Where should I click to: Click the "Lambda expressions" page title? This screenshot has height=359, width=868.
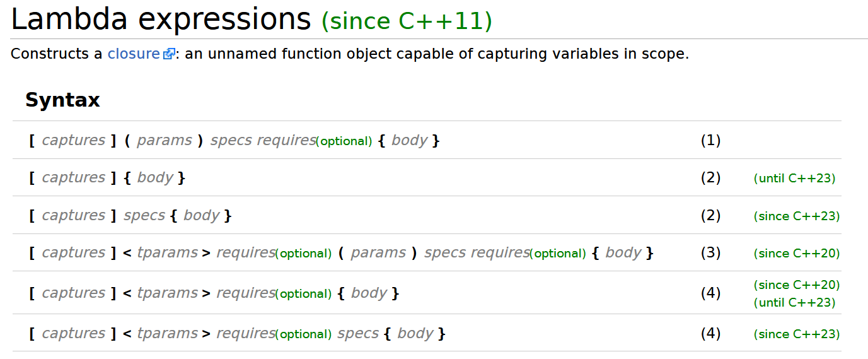(161, 20)
